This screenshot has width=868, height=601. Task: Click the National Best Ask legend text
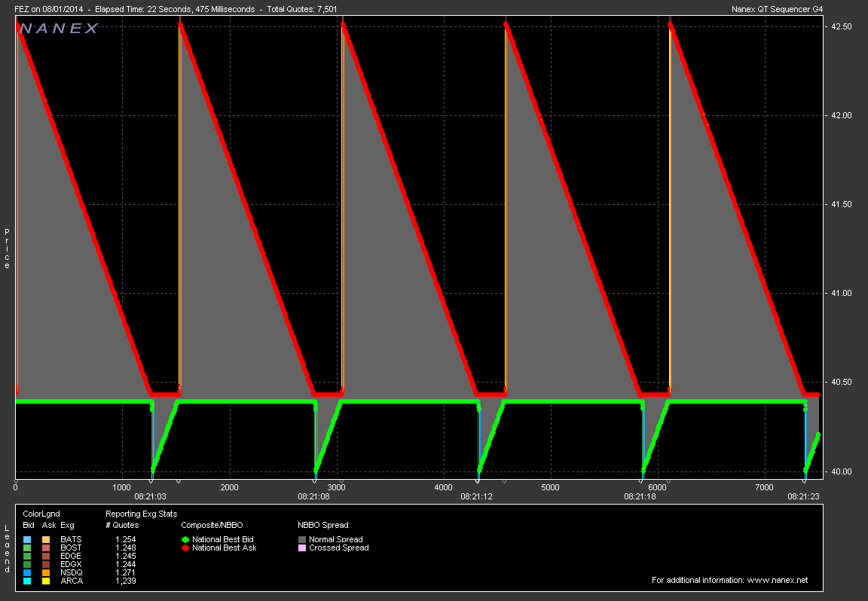(225, 548)
